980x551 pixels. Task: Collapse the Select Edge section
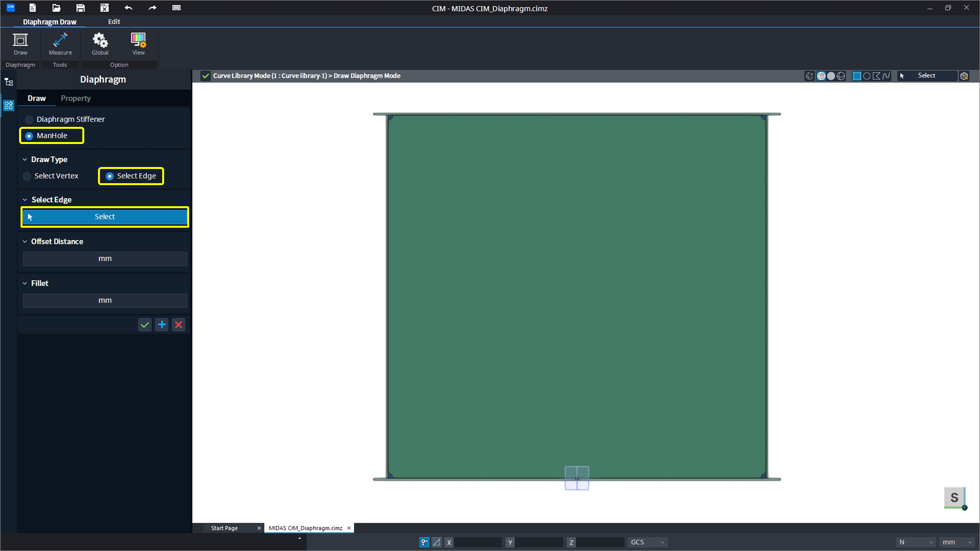[x=25, y=200]
